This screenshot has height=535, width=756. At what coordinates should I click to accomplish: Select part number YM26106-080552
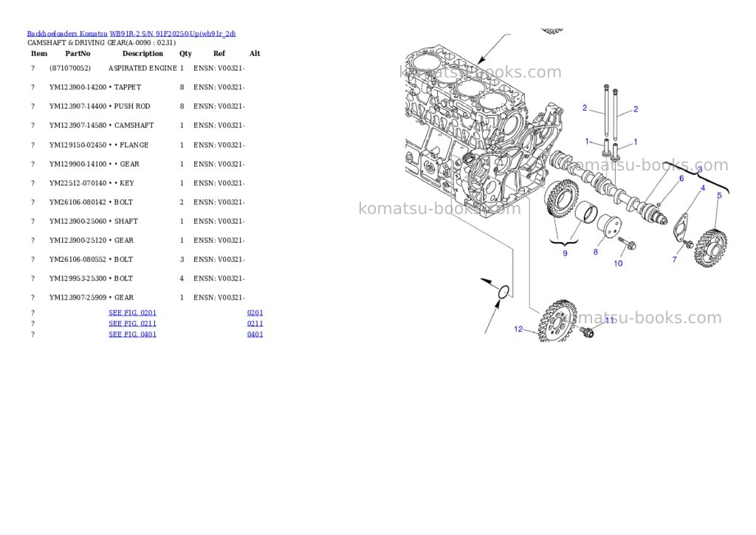(x=78, y=259)
